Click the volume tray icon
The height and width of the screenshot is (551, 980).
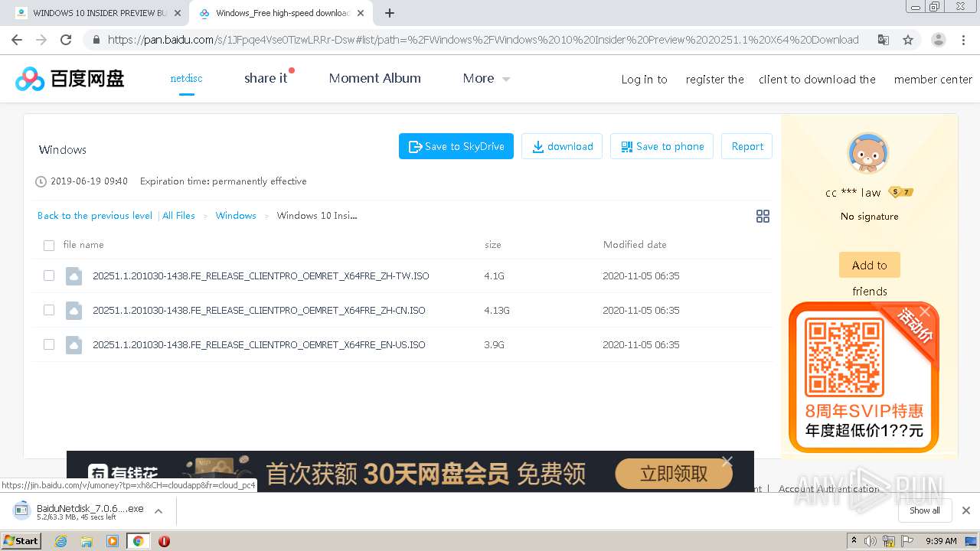(871, 541)
